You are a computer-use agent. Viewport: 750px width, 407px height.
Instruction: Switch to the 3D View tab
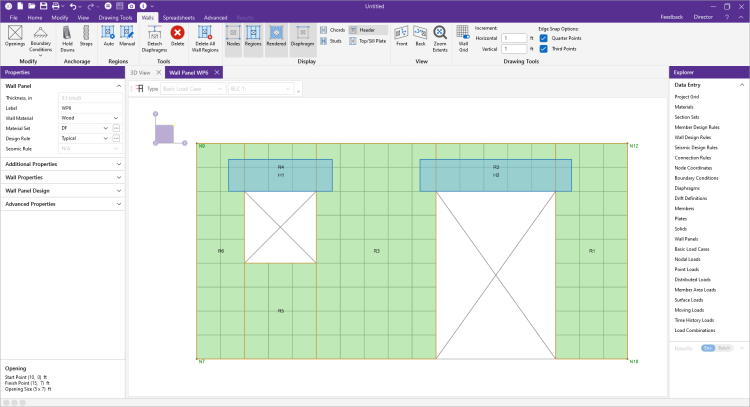click(x=140, y=73)
